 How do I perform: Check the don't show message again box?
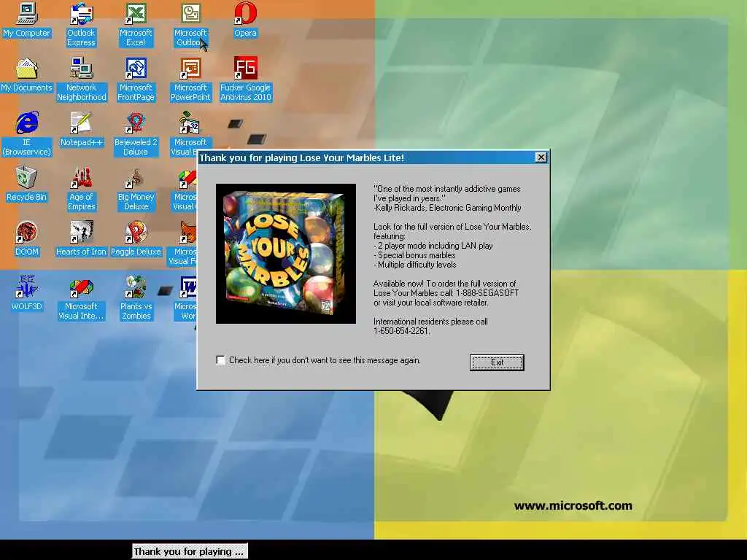[220, 360]
